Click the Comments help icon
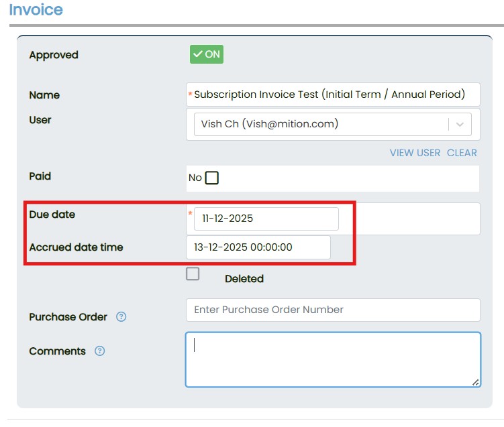This screenshot has width=504, height=427. (100, 351)
